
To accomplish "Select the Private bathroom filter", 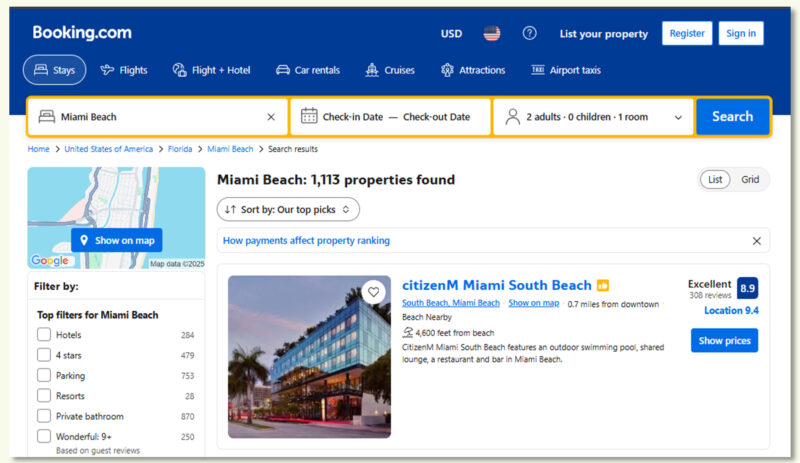I will [44, 416].
